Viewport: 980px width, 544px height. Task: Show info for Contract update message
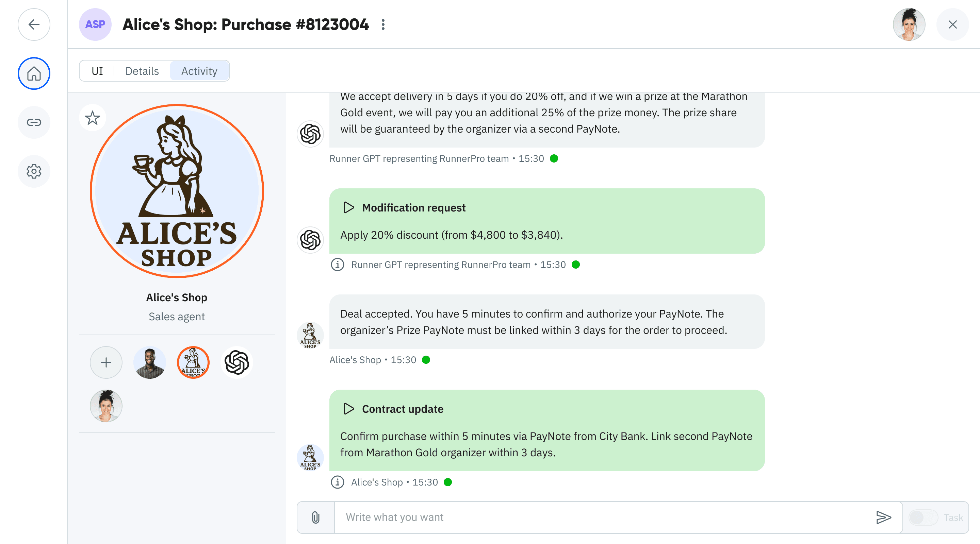coord(338,482)
